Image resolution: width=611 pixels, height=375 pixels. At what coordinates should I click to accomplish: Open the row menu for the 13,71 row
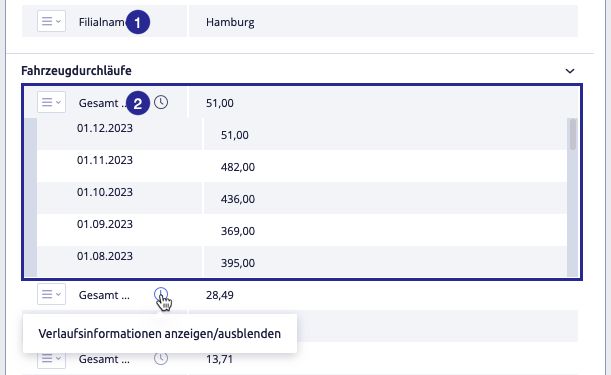click(x=51, y=358)
